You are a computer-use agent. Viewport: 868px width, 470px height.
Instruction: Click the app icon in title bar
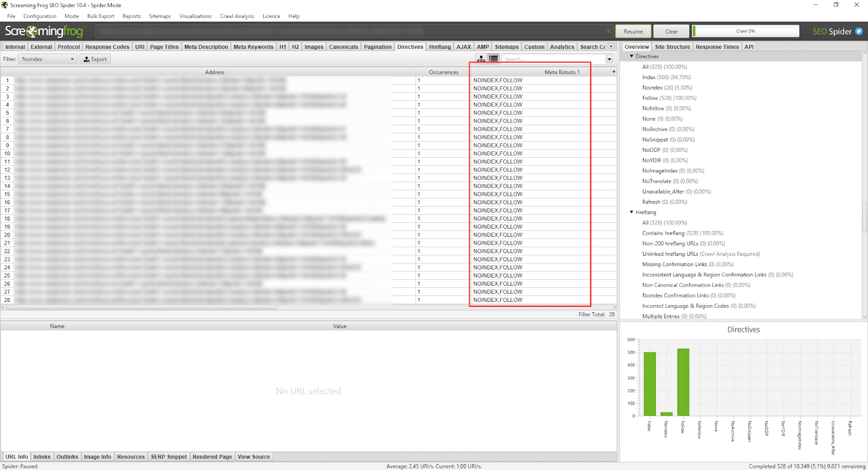(5, 5)
